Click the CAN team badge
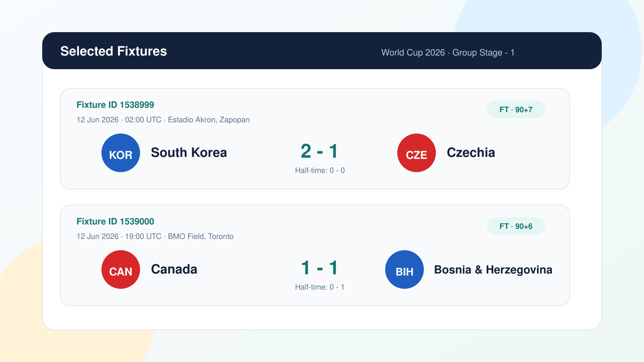The height and width of the screenshot is (362, 644). tap(121, 269)
